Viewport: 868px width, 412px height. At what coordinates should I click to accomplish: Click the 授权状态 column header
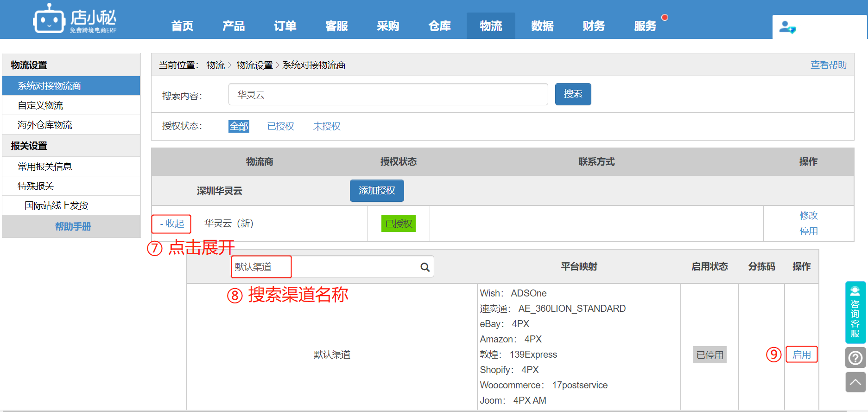pos(399,161)
